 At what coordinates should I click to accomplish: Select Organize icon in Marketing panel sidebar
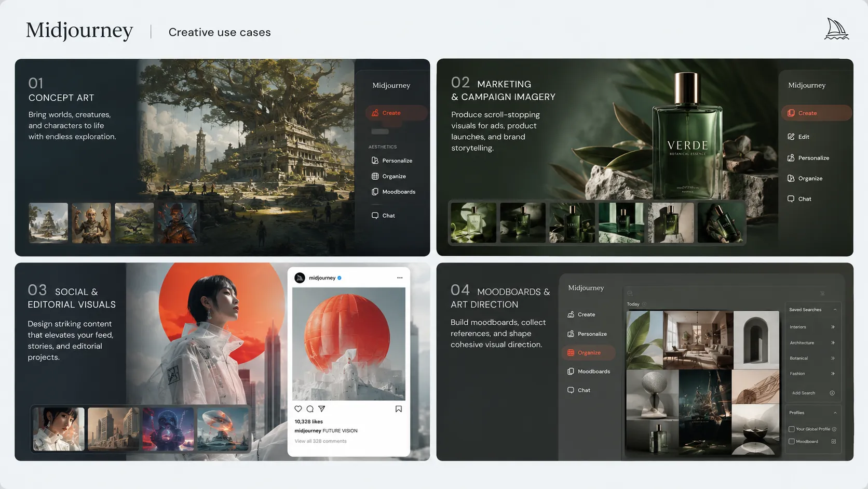(x=791, y=178)
